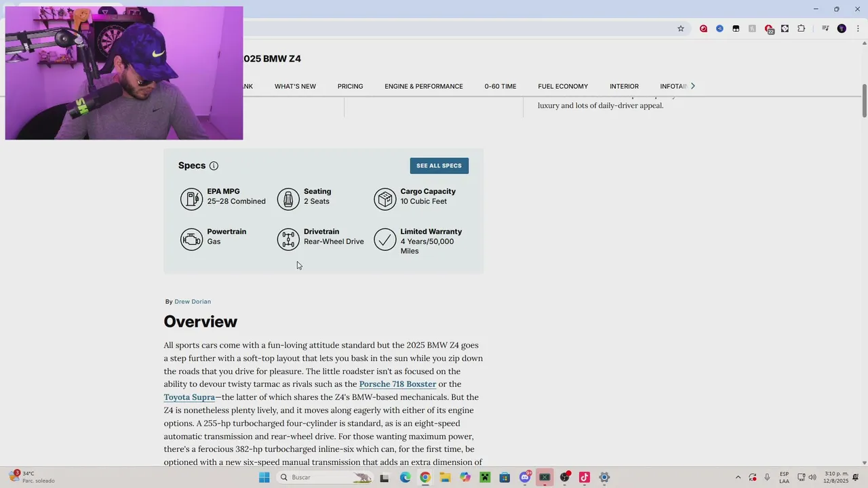
Task: Open Microsoft Store from the taskbar
Action: (x=505, y=477)
